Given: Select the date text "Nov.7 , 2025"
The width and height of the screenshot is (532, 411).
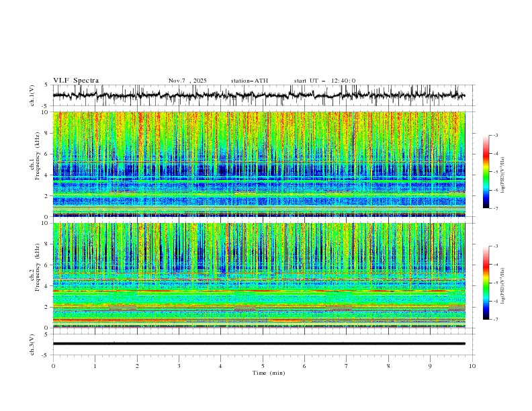Looking at the screenshot, I should pos(187,81).
